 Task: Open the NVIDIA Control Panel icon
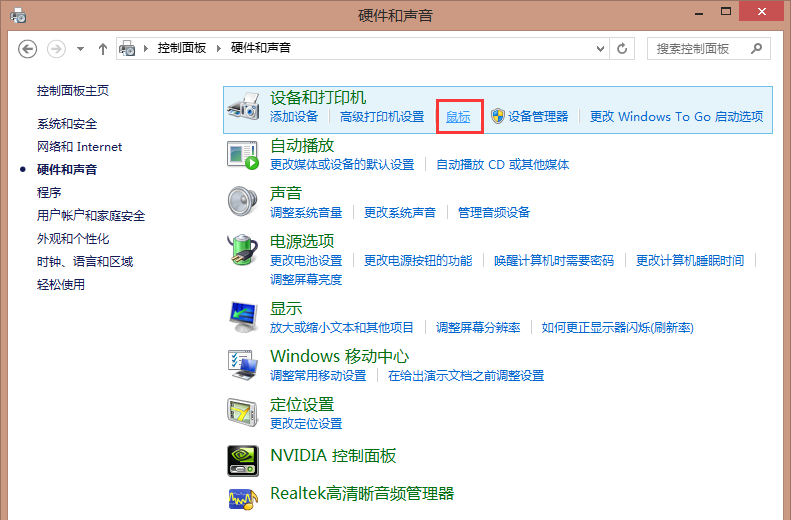tap(244, 457)
